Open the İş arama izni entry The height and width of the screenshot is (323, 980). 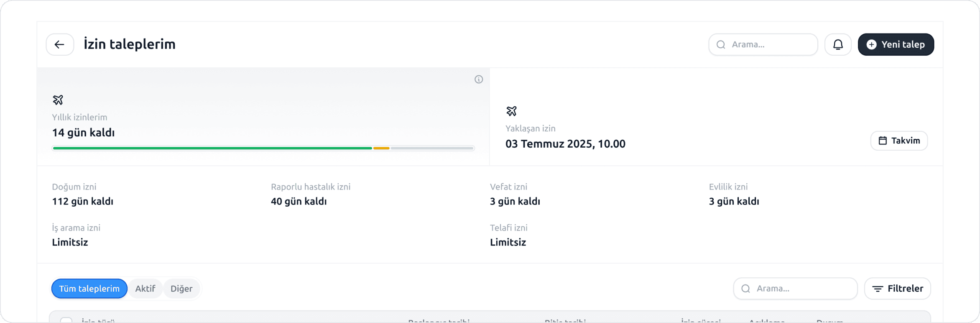click(76, 236)
